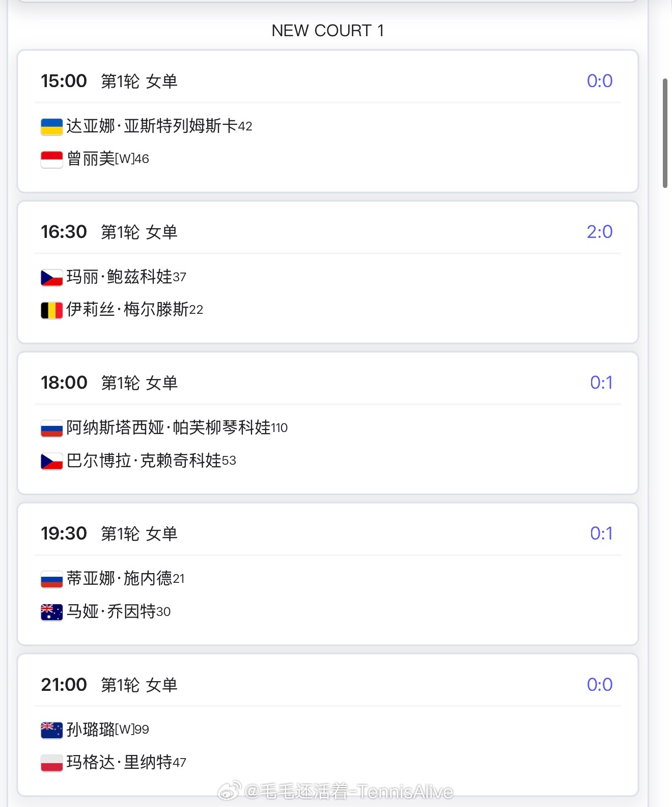Click the NEW COURT 1 heading
The width and height of the screenshot is (672, 807).
click(x=328, y=31)
